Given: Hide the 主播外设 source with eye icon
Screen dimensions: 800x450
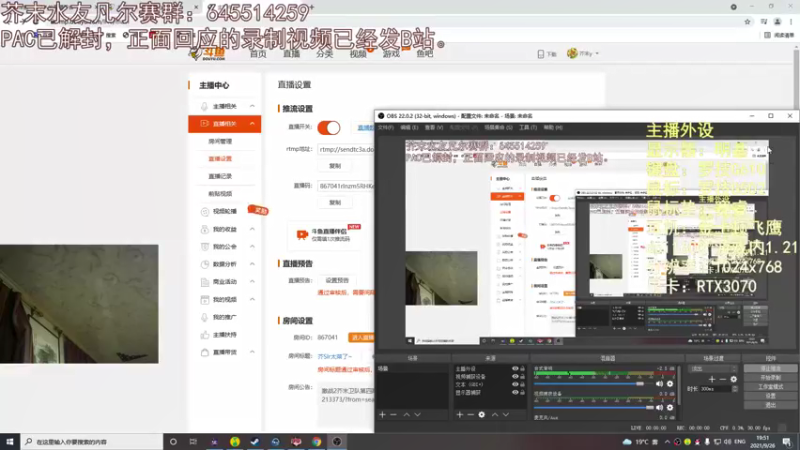Looking at the screenshot, I should (x=515, y=368).
